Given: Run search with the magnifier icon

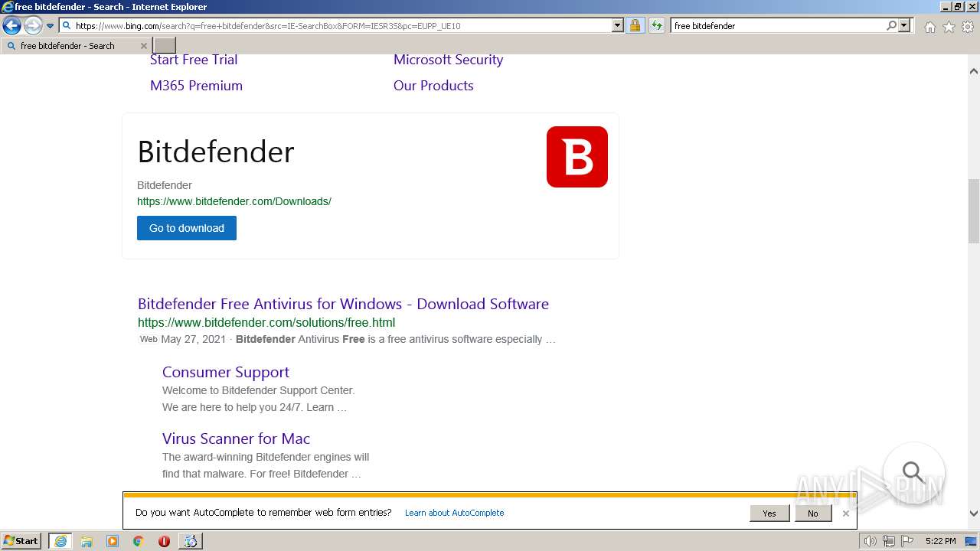Looking at the screenshot, I should (891, 25).
